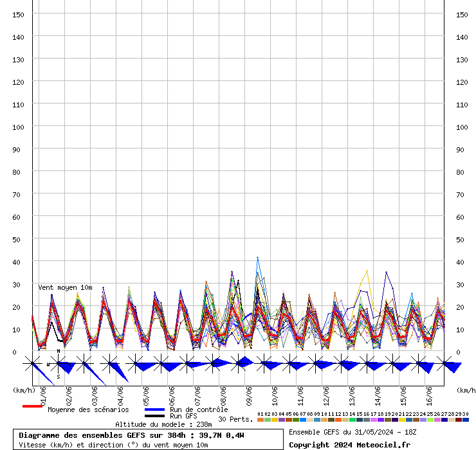Click the Diagramme des ensembles GEFS title
The width and height of the screenshot is (476, 450).
click(131, 435)
